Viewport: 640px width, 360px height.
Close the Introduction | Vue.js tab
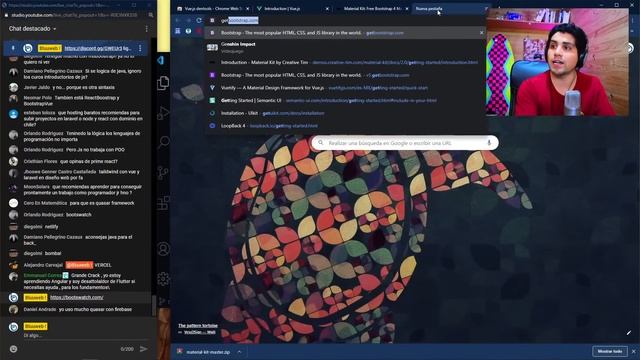click(x=327, y=9)
